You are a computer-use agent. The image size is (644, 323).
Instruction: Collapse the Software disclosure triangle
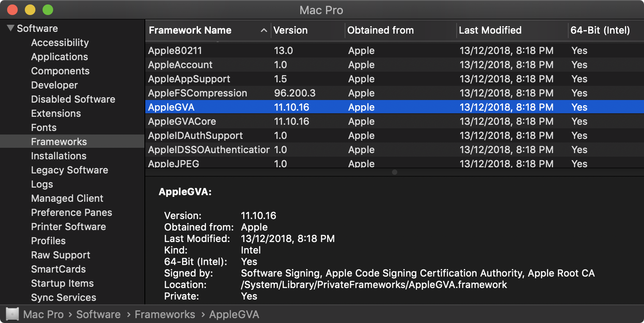point(11,29)
